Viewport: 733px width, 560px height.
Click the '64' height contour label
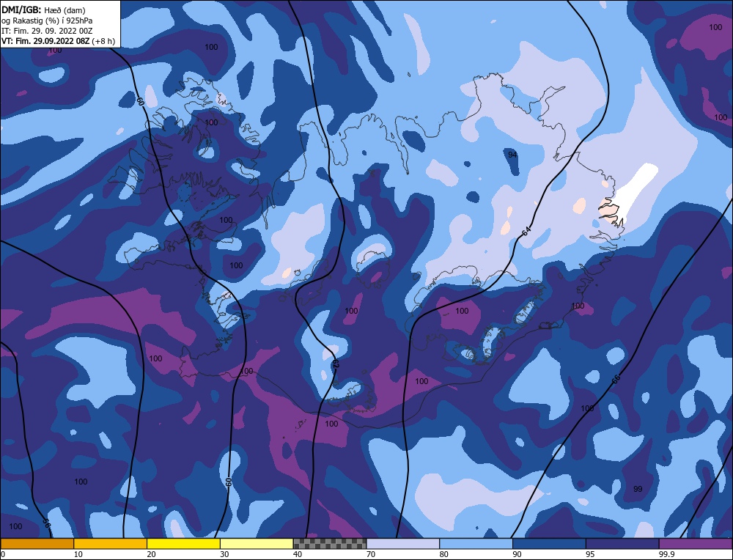point(526,230)
